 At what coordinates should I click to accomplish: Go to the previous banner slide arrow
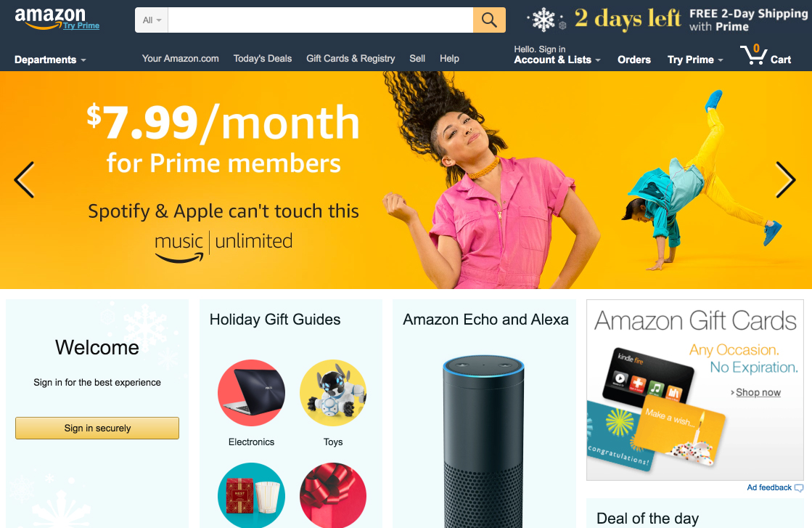[x=25, y=180]
